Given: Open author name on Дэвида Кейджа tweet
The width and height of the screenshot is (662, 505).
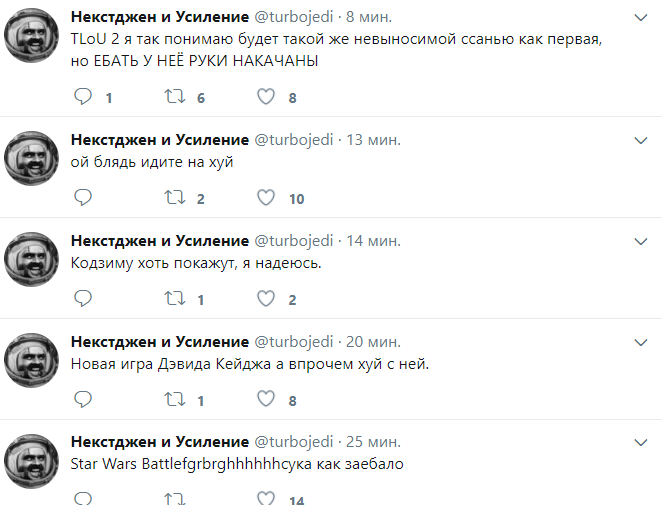Looking at the screenshot, I should coord(159,341).
